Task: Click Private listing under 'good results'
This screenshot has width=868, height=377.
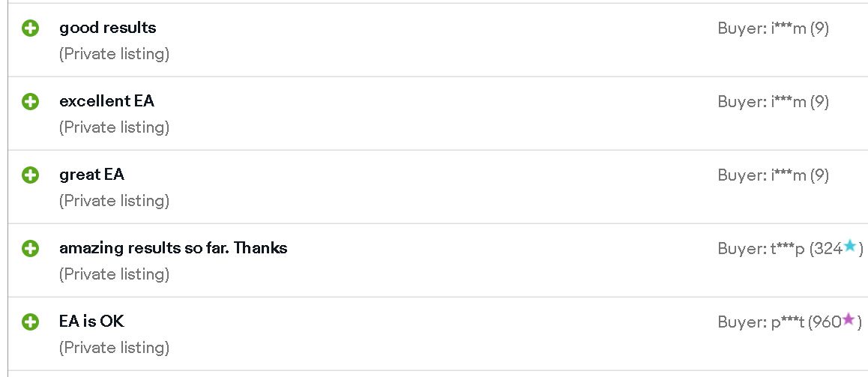Action: 114,54
